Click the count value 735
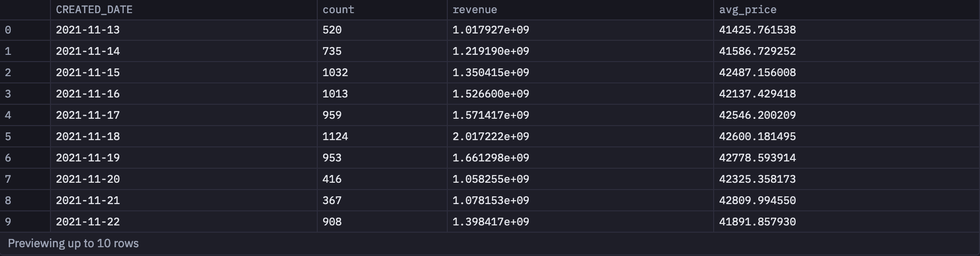The width and height of the screenshot is (980, 256). click(332, 51)
